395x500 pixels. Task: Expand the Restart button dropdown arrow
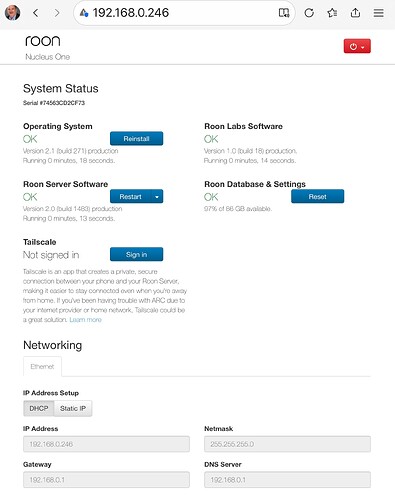click(157, 197)
